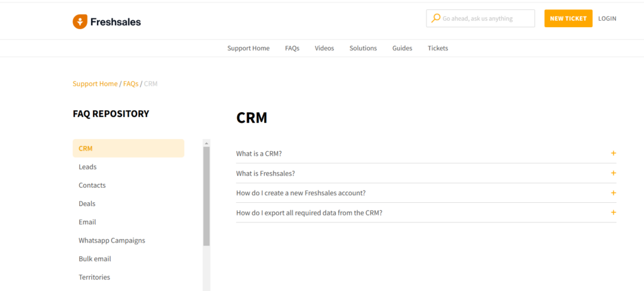Image resolution: width=644 pixels, height=291 pixels.
Task: Expand the 'What is a CRM?' question
Action: pyautogui.click(x=259, y=154)
